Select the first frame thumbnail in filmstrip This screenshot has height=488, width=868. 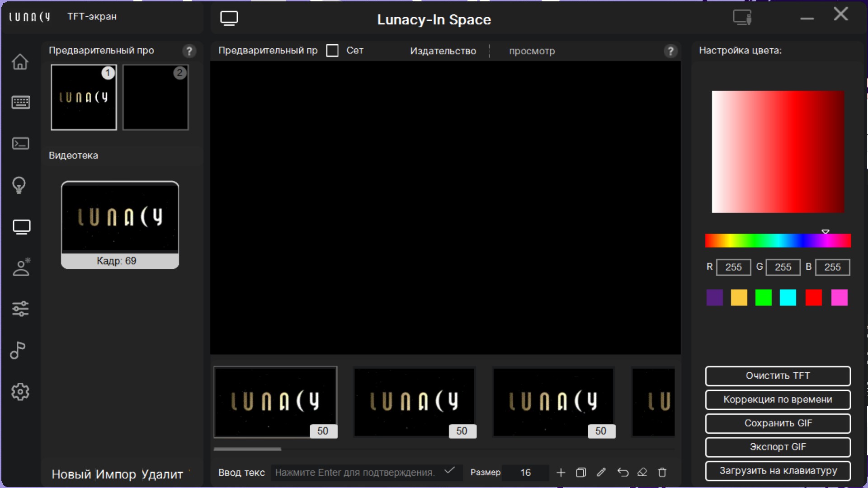pos(275,402)
